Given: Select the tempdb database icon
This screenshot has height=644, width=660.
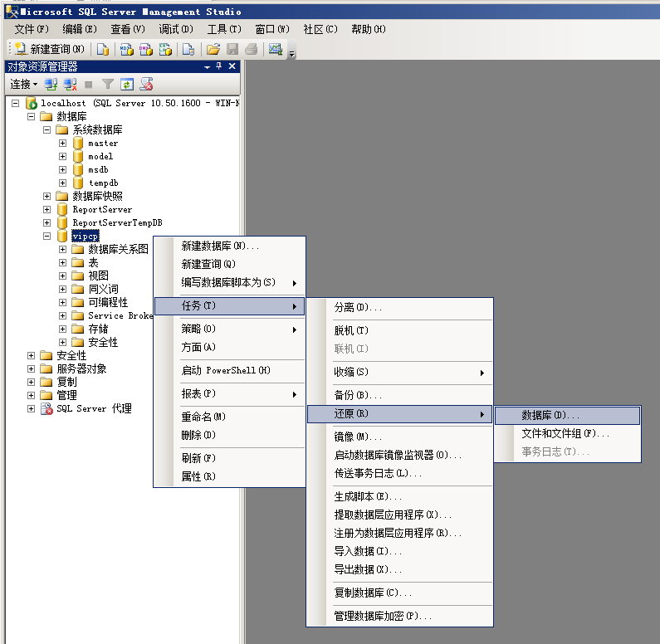Looking at the screenshot, I should (x=78, y=183).
